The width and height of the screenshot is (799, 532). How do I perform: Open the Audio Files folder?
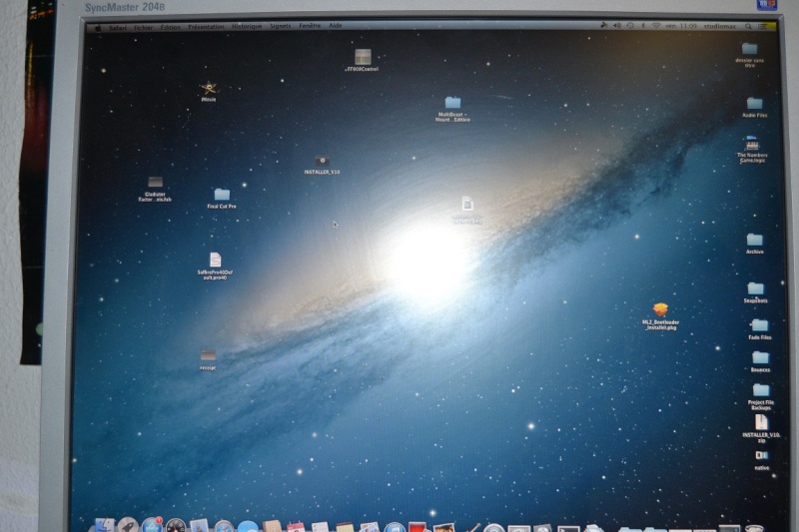pos(754,104)
